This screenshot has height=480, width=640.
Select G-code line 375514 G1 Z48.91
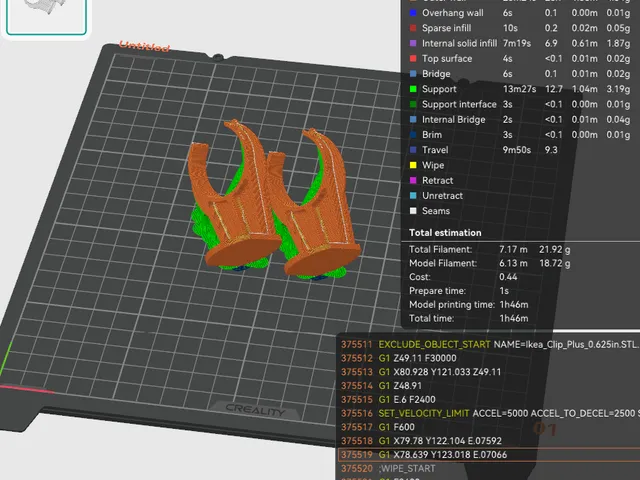489,386
